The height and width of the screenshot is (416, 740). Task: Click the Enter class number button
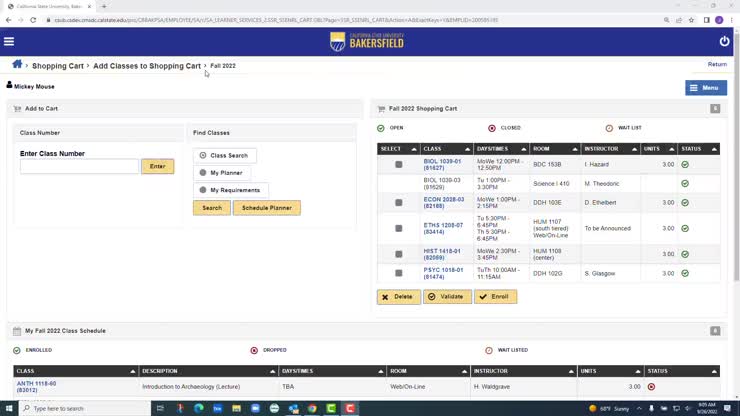pos(158,166)
